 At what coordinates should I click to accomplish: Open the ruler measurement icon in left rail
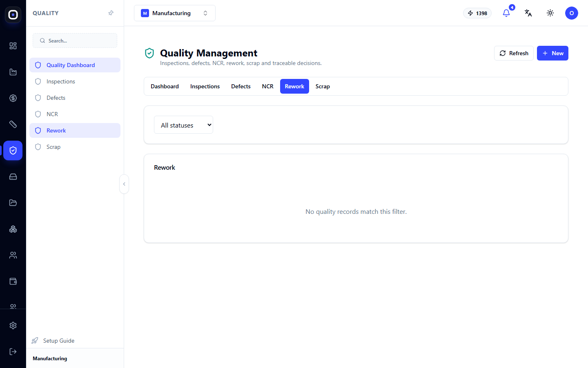pos(13,124)
